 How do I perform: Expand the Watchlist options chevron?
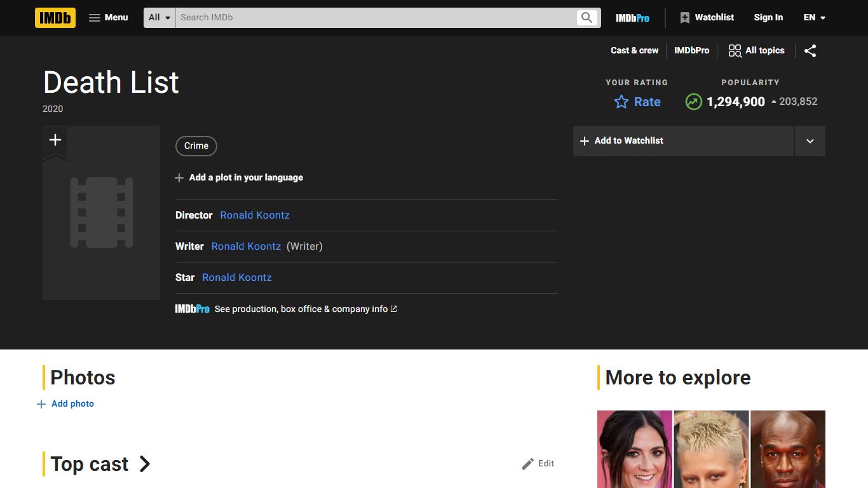coord(810,141)
